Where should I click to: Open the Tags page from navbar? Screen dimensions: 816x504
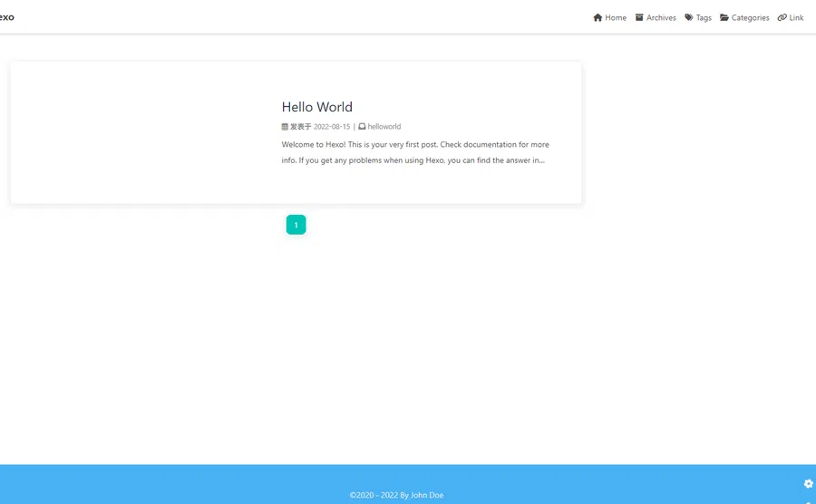(698, 18)
